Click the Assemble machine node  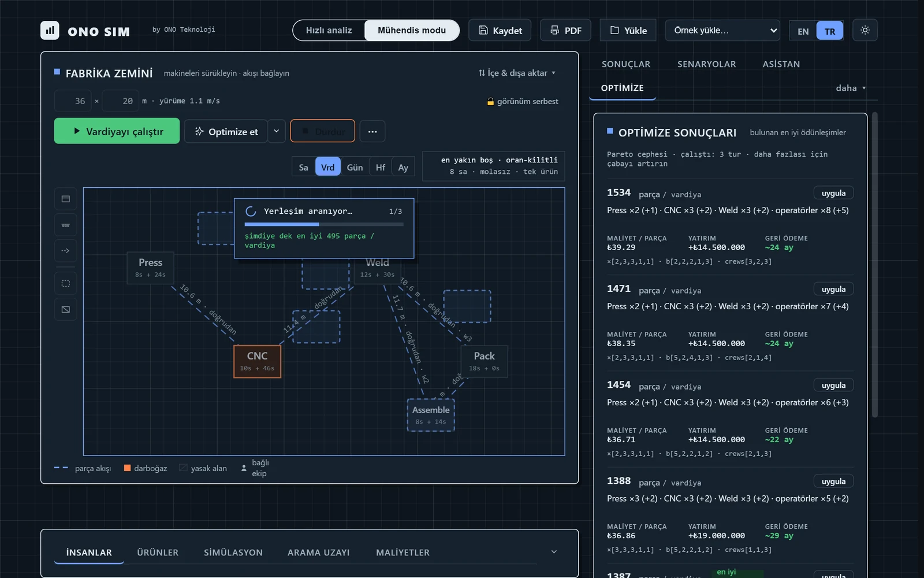431,415
